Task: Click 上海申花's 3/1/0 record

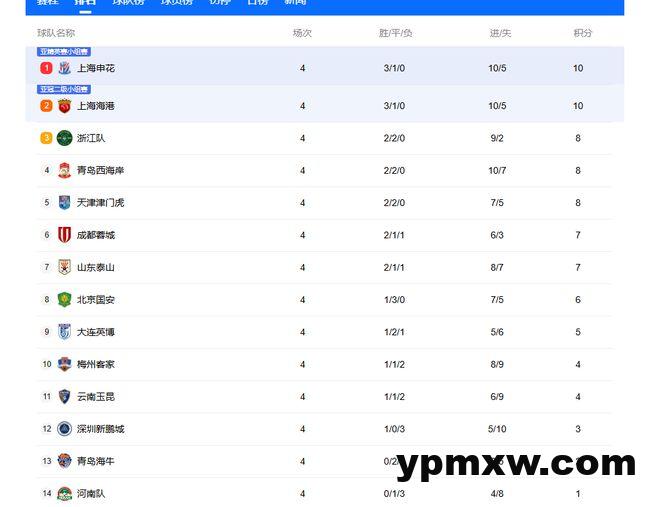Action: pos(394,68)
